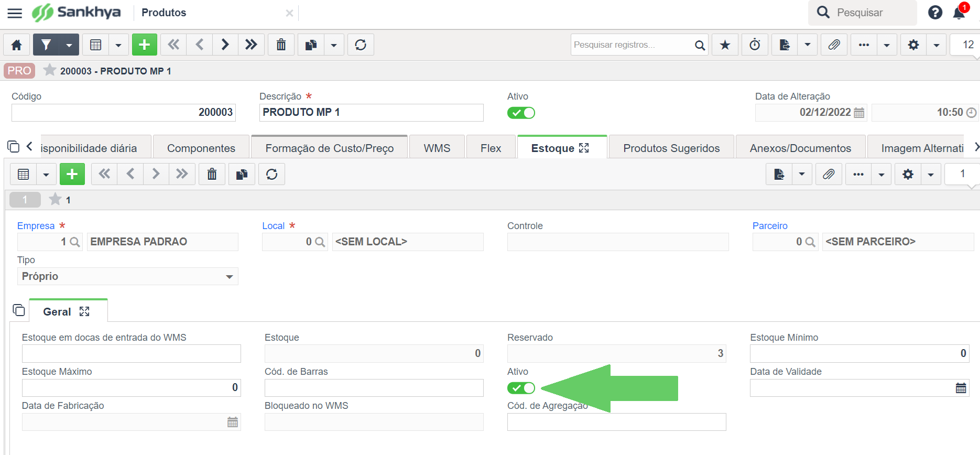Viewport: 980px width, 455px height.
Task: Toggle the product Ativo switch near Descrição
Action: (x=521, y=113)
